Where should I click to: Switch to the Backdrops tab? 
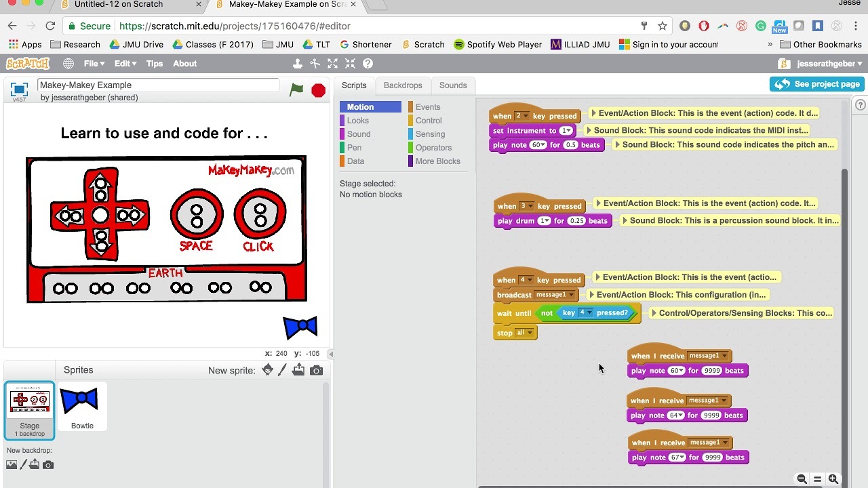403,85
